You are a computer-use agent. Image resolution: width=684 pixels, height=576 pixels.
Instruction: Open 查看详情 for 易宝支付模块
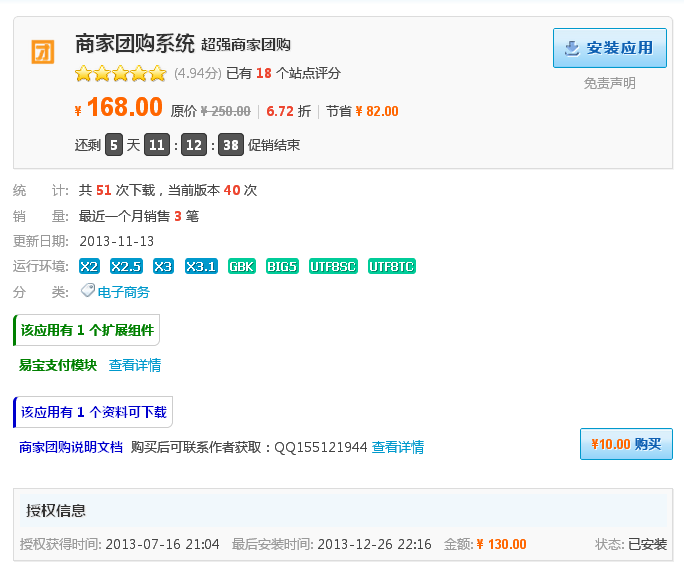[135, 365]
